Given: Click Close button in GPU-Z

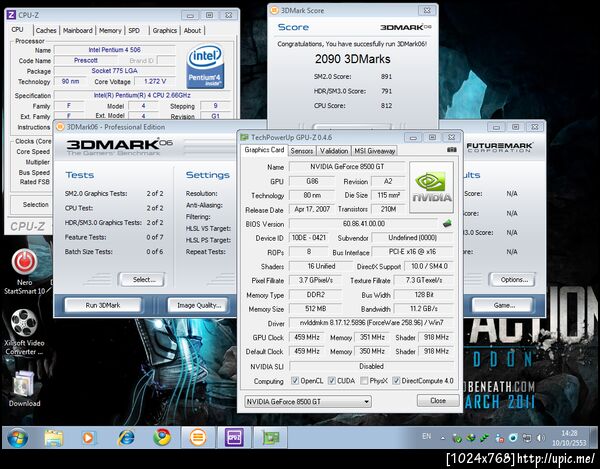Looking at the screenshot, I should tap(438, 401).
